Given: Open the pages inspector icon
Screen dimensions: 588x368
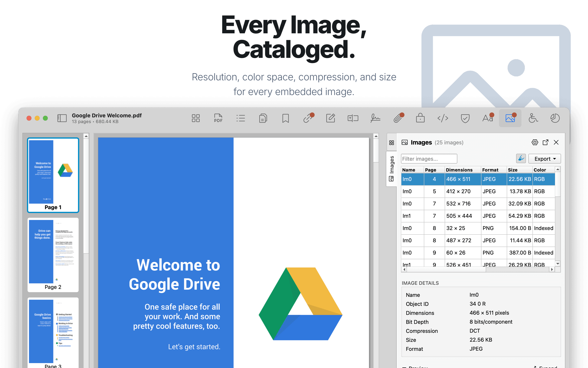Looking at the screenshot, I should [x=263, y=118].
